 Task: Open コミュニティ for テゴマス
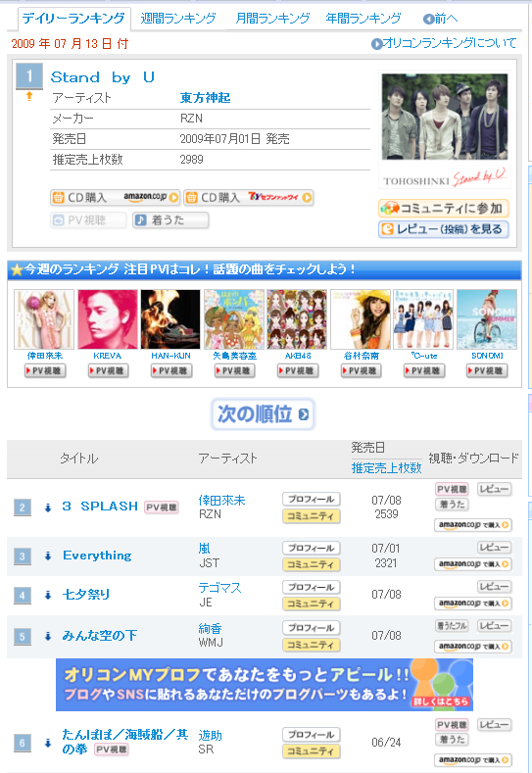click(x=312, y=604)
